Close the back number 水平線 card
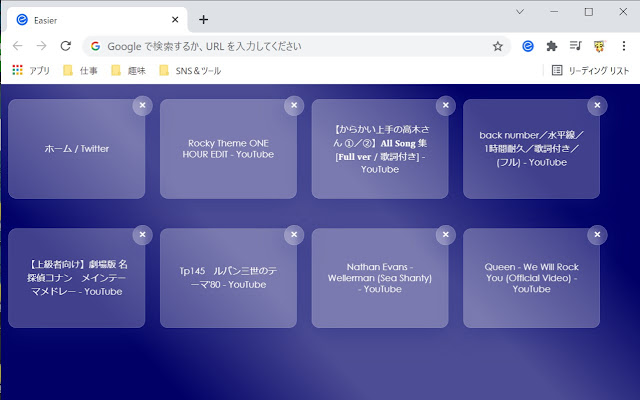 tap(597, 105)
